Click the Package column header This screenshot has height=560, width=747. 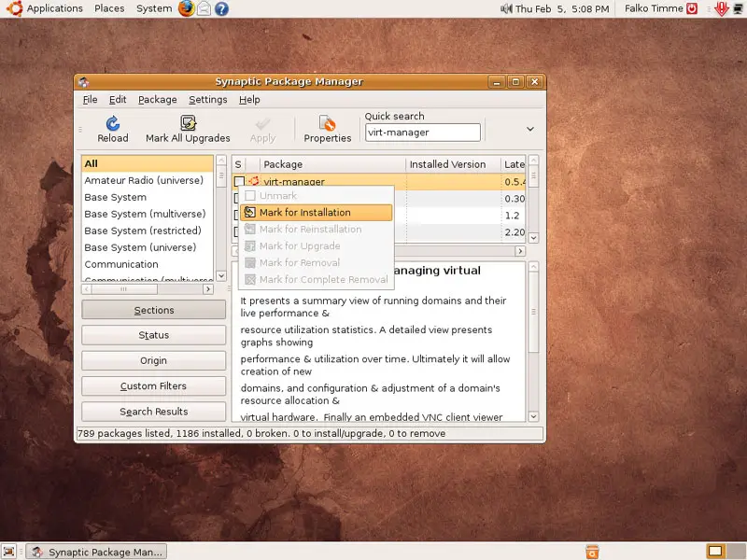332,164
